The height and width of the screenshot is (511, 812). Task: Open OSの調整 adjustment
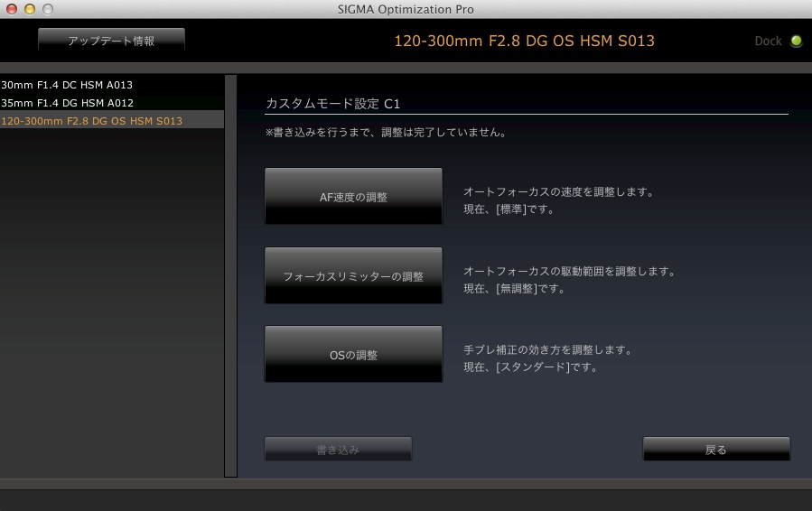tap(354, 354)
